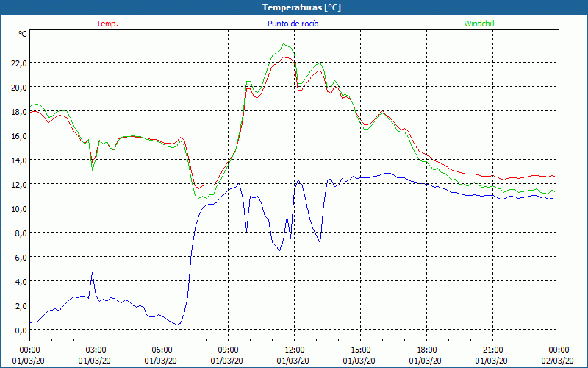Click the '01/03/20' date under '12:00'
This screenshot has height=368, width=588.
(x=293, y=361)
